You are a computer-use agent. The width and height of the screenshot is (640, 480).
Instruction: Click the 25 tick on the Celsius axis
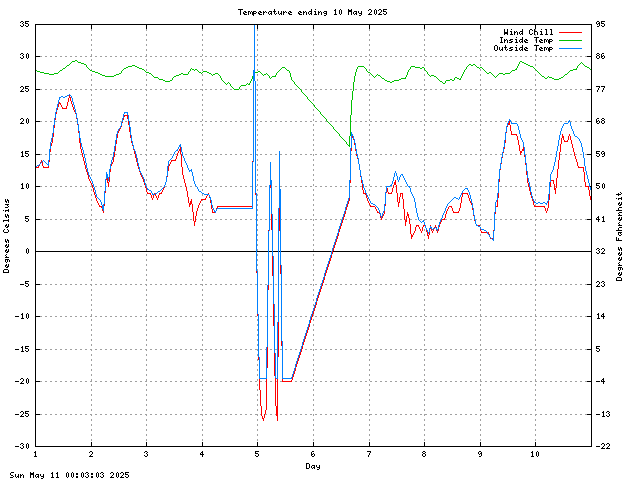[x=24, y=89]
